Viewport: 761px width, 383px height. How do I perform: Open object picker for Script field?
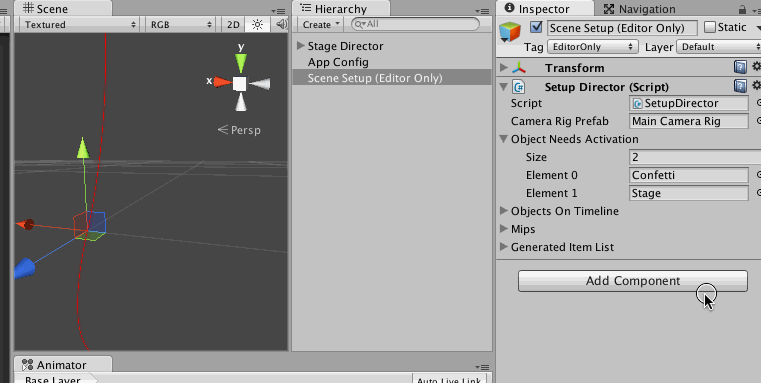tap(758, 103)
